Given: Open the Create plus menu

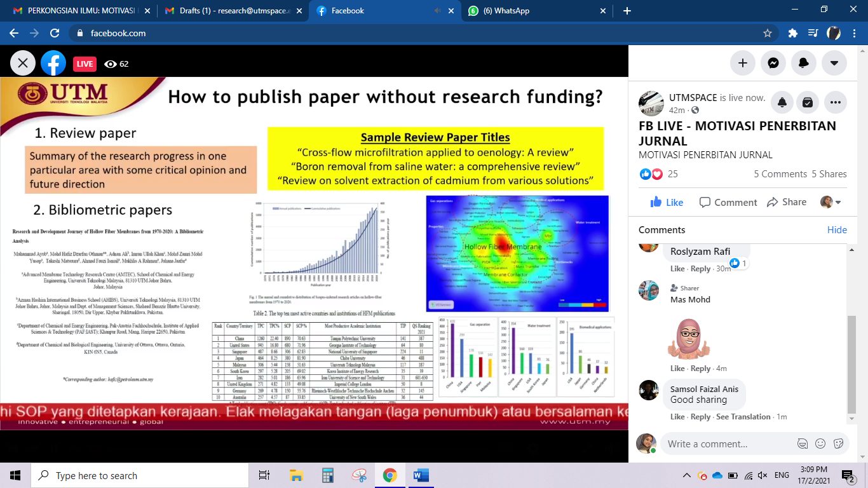Looking at the screenshot, I should [x=742, y=63].
